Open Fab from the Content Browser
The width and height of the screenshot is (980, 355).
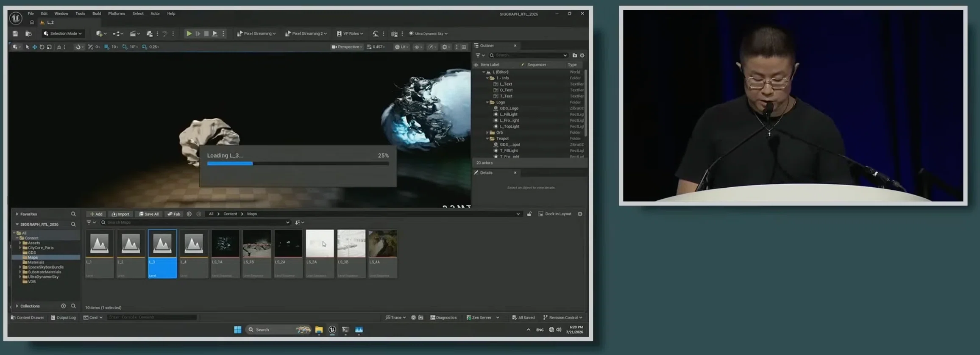174,214
